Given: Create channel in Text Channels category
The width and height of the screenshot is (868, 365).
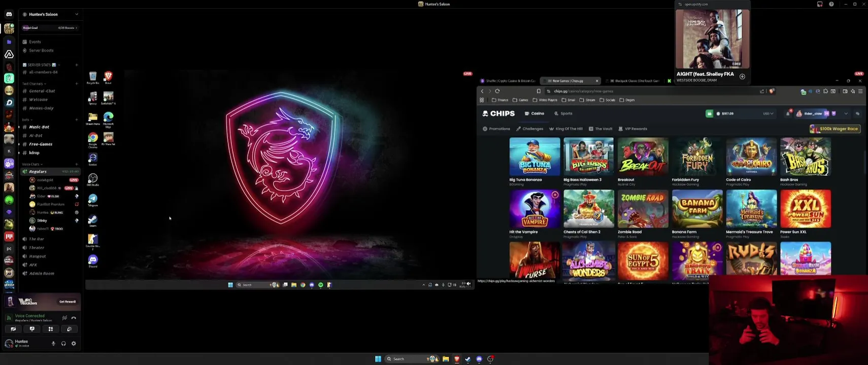Looking at the screenshot, I should (x=77, y=84).
